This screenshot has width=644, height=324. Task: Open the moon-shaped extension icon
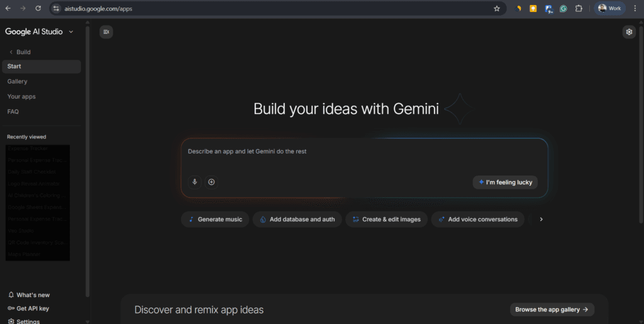point(518,8)
